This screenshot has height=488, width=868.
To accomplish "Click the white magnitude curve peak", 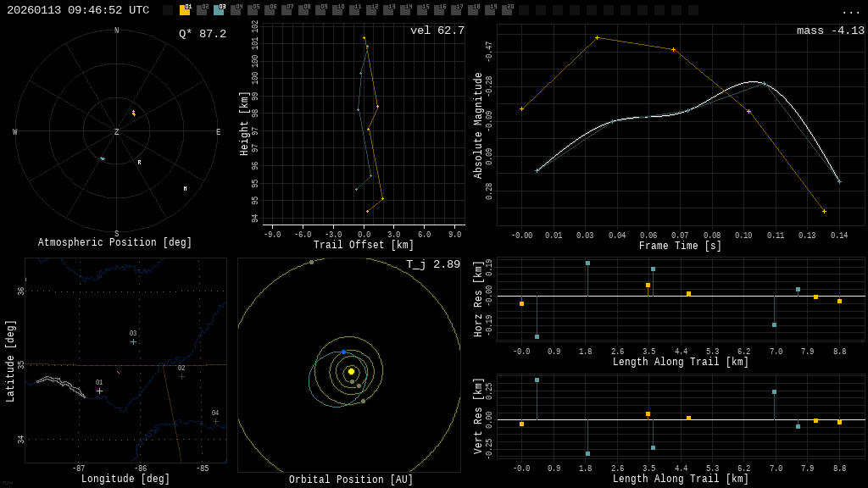I will tap(754, 81).
